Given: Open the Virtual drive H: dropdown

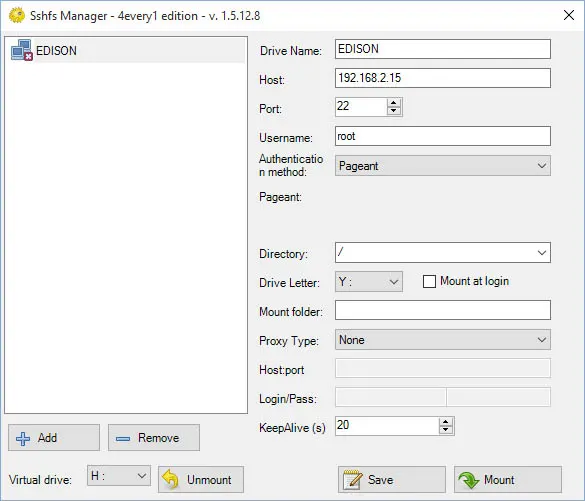Looking at the screenshot, I should point(119,476).
